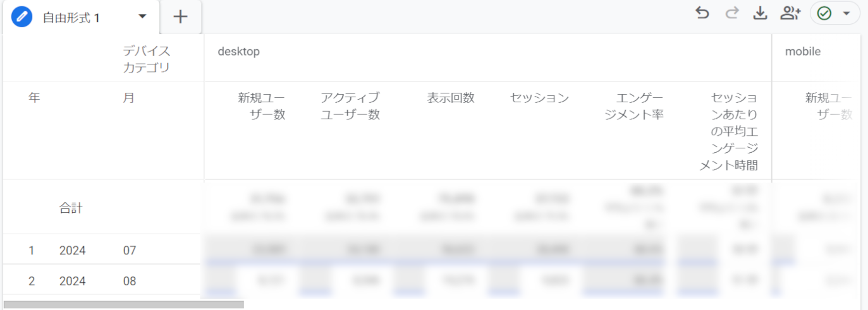868x310 pixels.
Task: Click the mobile device category header
Action: tap(803, 52)
